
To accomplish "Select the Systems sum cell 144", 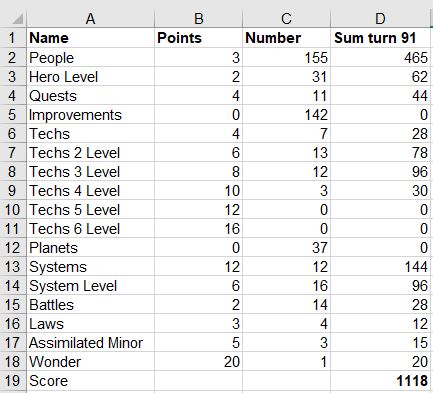I will point(380,267).
